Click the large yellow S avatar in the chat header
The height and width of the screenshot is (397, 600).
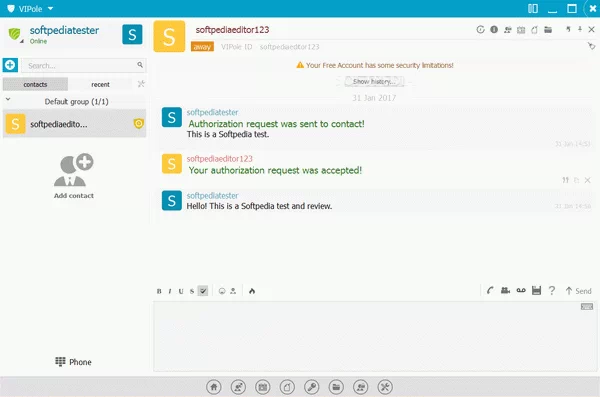tap(169, 36)
